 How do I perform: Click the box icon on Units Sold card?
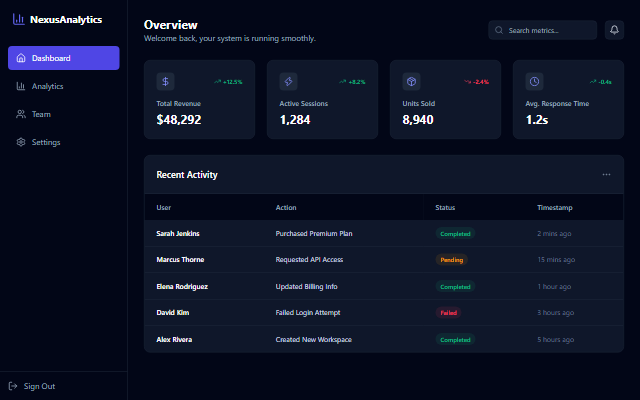click(411, 81)
